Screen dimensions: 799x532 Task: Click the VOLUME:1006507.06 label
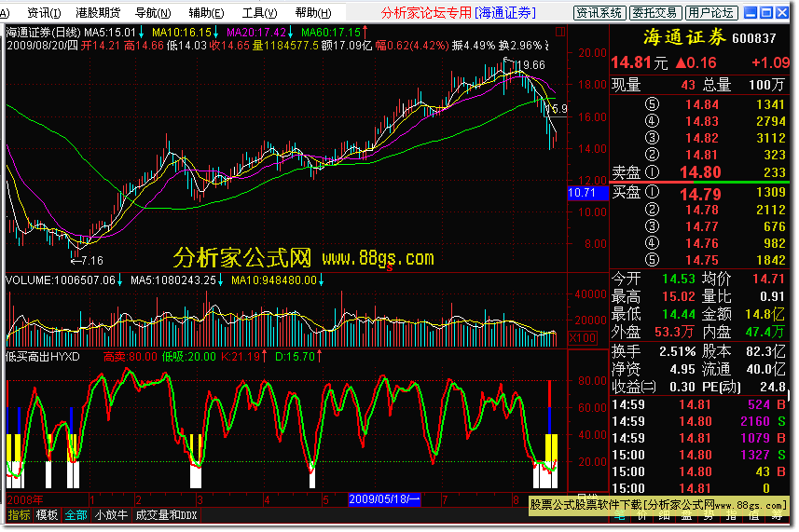point(60,280)
